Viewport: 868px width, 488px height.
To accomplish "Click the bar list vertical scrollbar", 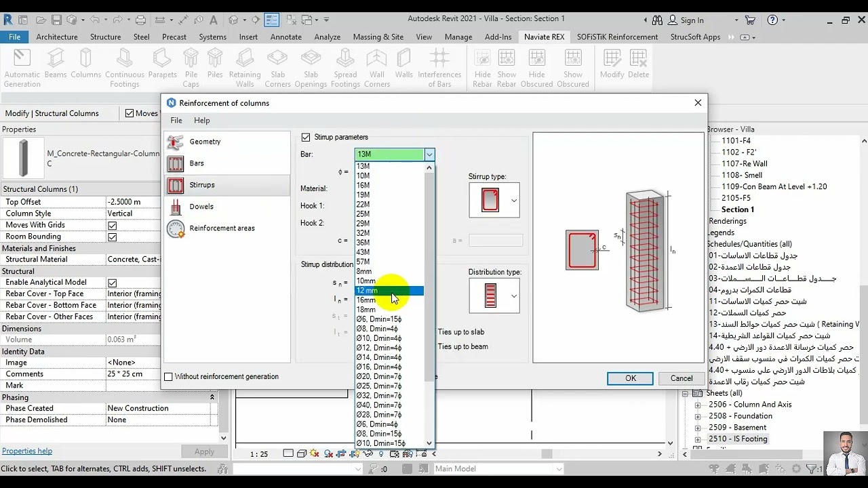I will tap(429, 277).
